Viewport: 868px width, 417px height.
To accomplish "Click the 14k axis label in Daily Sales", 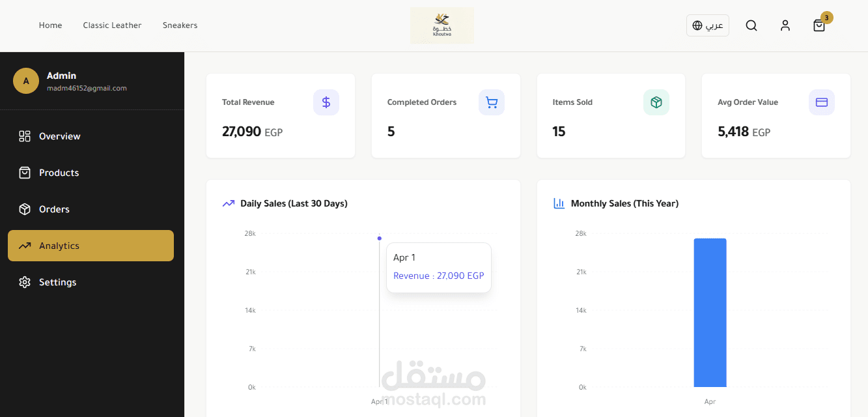I will tap(250, 310).
